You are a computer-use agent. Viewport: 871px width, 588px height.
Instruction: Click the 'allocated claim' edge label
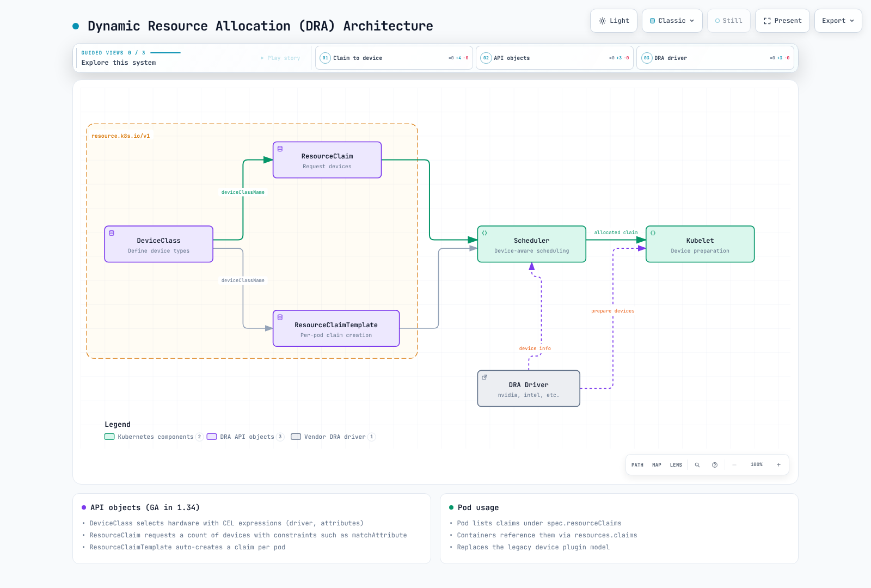[x=616, y=232]
